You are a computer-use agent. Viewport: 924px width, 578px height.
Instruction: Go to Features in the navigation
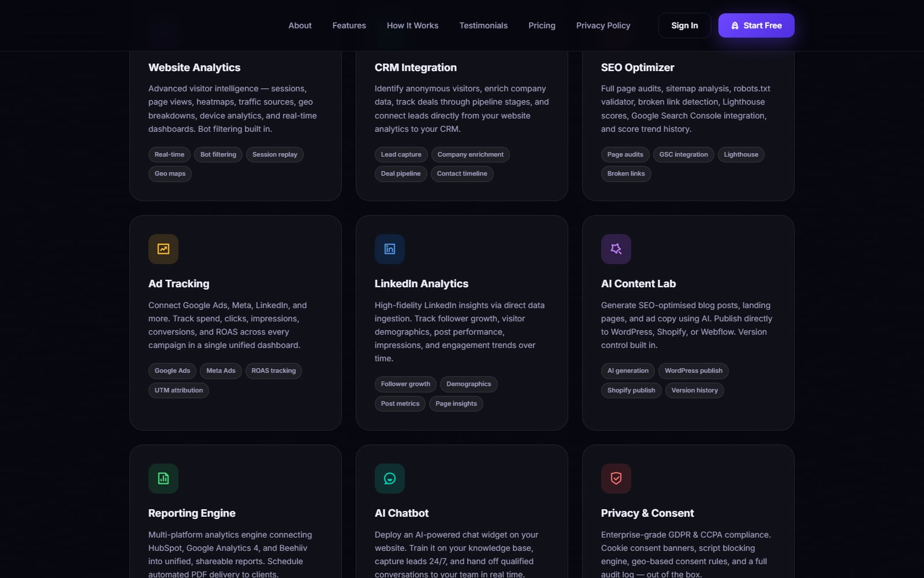[349, 25]
